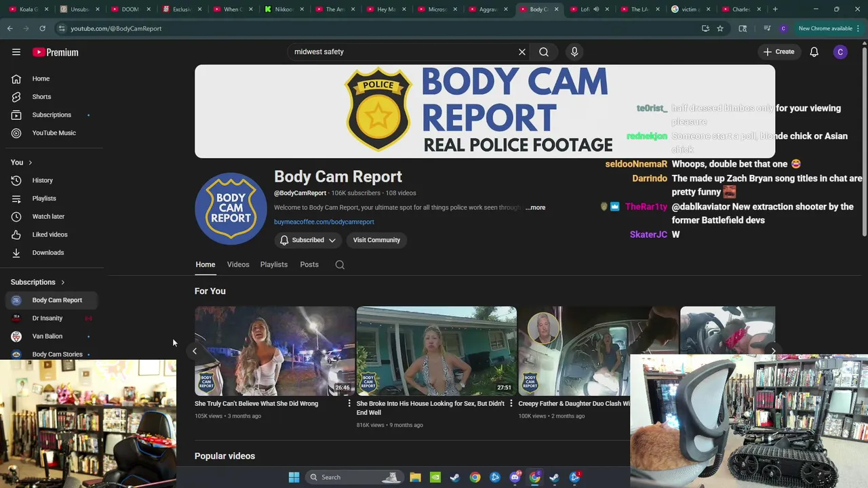The width and height of the screenshot is (868, 488).
Task: Open options menu for 'She Broke Into His House' video
Action: point(511,404)
